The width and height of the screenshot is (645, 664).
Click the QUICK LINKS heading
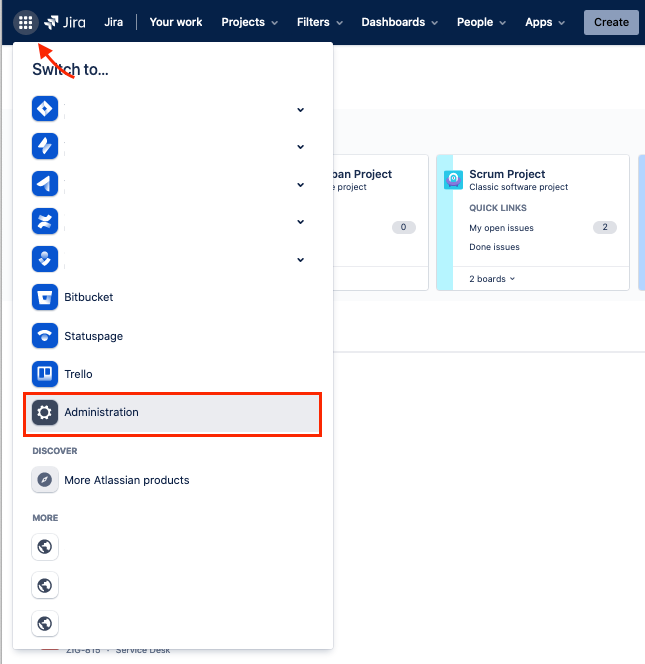click(x=498, y=208)
